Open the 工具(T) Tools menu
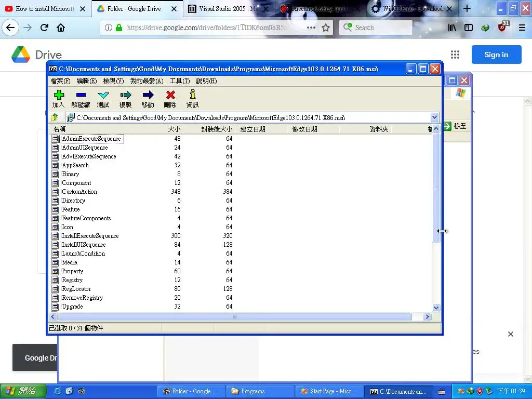 click(x=179, y=81)
